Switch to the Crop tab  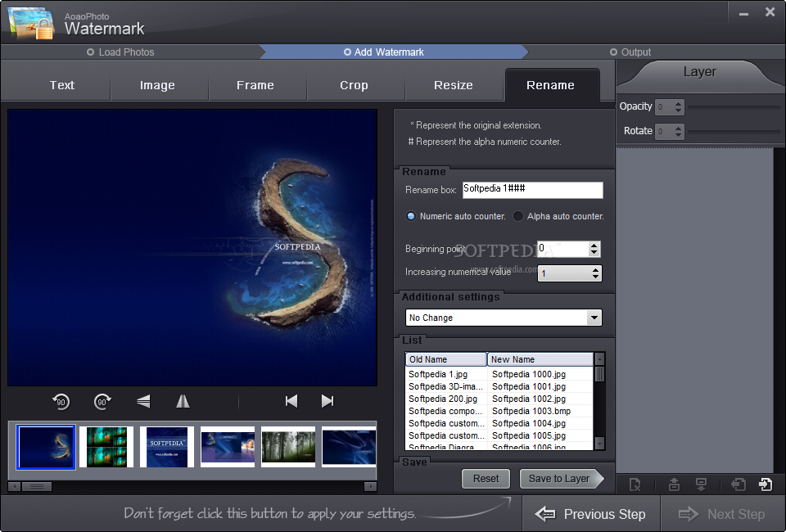354,85
